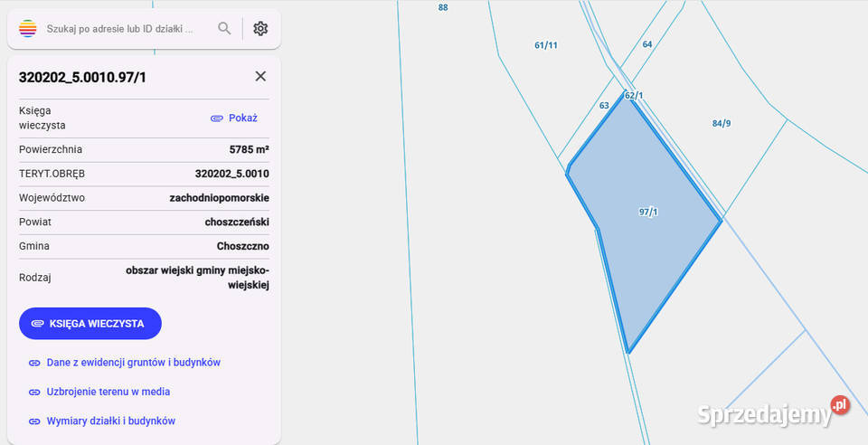
Task: Click the link icon beside Uzbrojenie terenu
Action: pyautogui.click(x=34, y=393)
